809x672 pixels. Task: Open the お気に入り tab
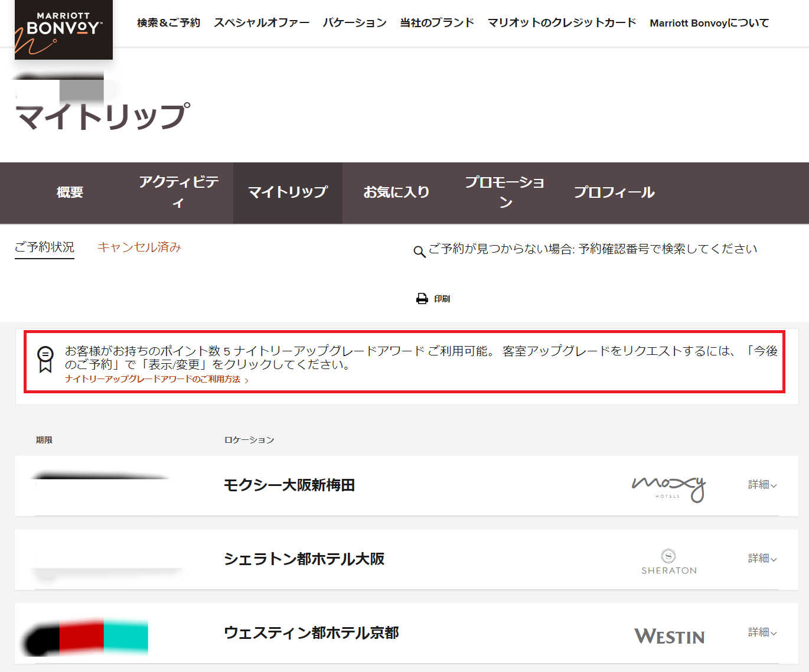coord(396,193)
